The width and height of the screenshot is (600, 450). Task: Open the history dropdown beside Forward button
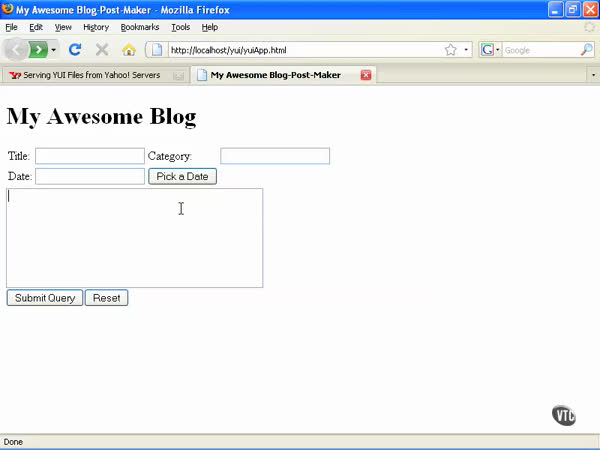pos(54,50)
